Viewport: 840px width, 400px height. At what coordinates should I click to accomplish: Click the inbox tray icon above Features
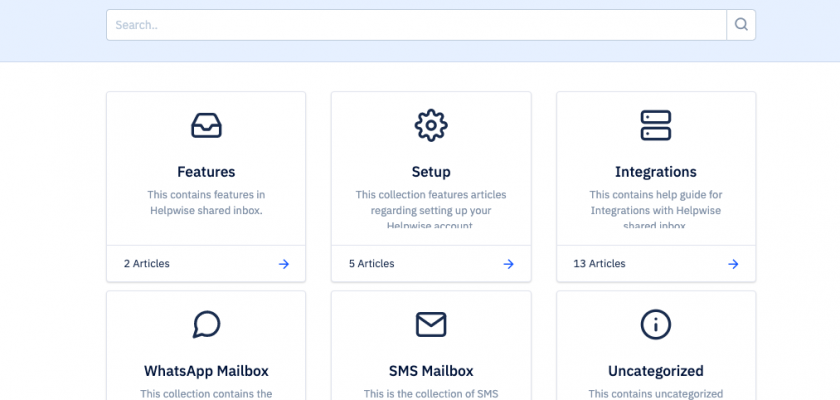pyautogui.click(x=206, y=125)
